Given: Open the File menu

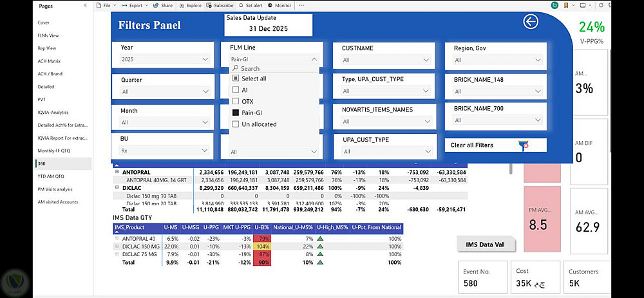Looking at the screenshot, I should click(106, 5).
